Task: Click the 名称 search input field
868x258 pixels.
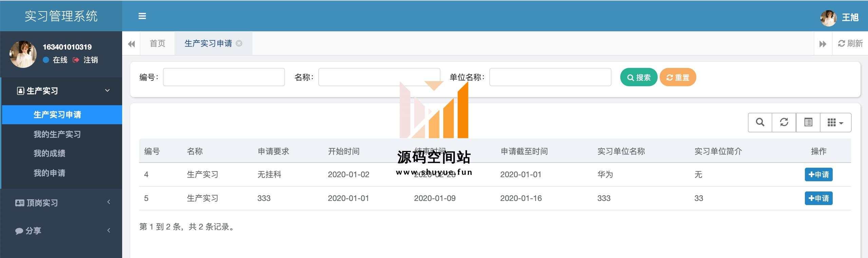Action: (379, 77)
